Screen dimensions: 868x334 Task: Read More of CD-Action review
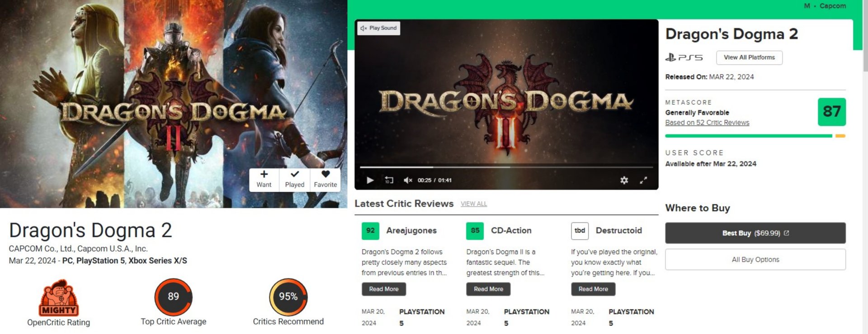click(488, 289)
